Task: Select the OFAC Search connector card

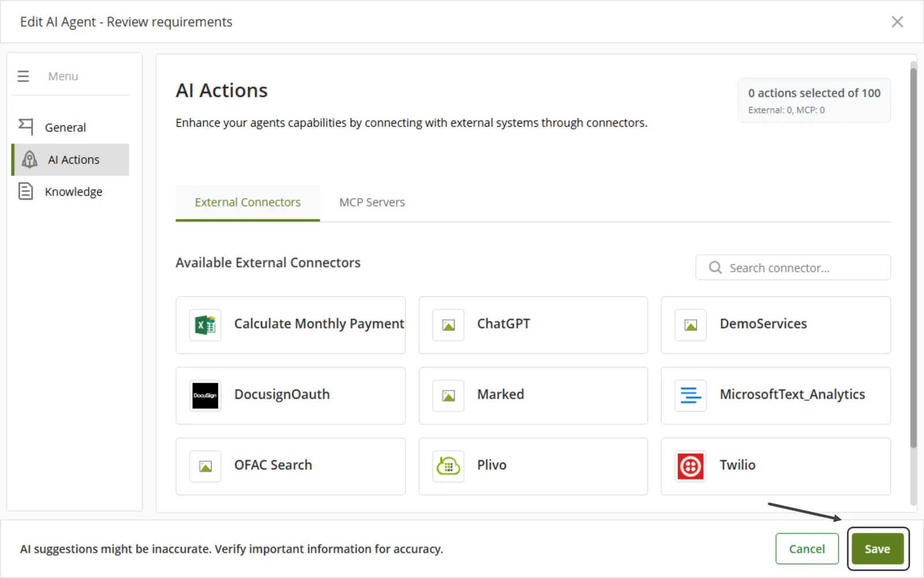Action: coord(290,466)
